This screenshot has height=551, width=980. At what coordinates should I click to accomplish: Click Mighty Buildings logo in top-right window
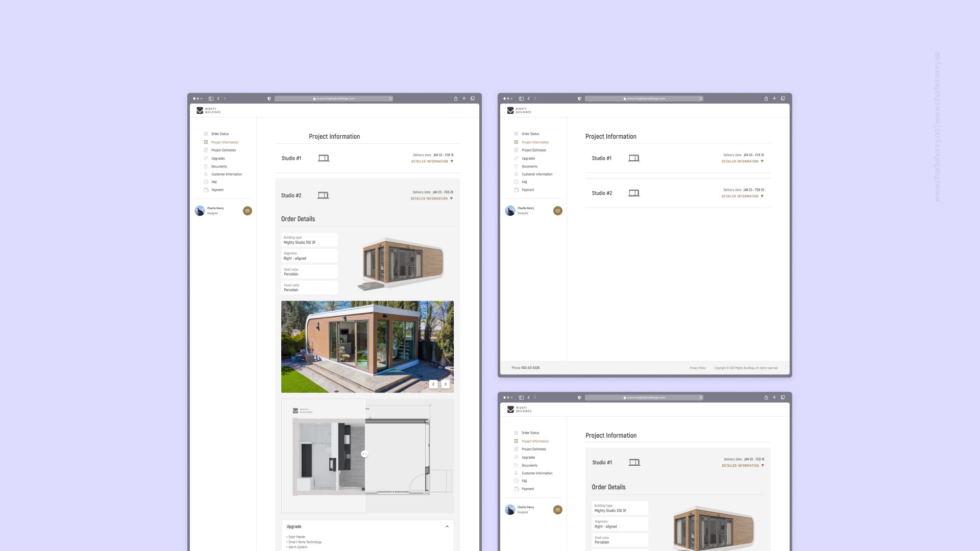pos(519,110)
